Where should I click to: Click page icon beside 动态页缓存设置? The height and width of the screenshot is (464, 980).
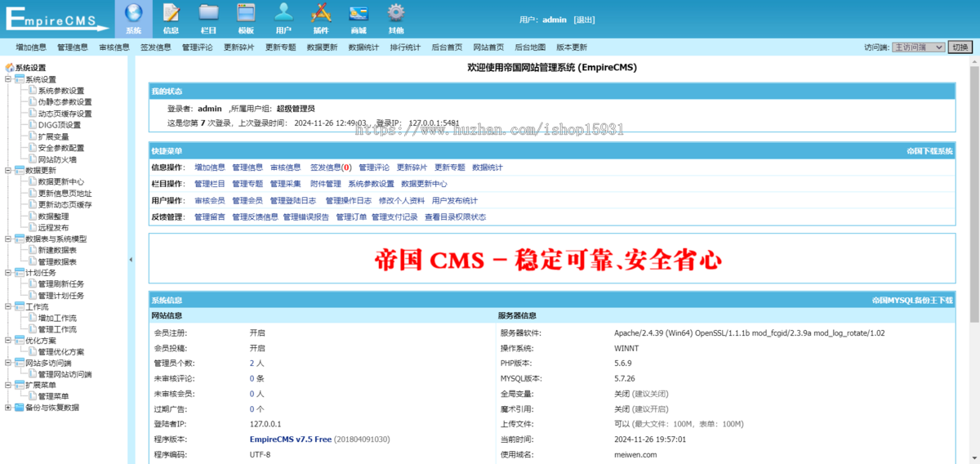click(x=33, y=114)
